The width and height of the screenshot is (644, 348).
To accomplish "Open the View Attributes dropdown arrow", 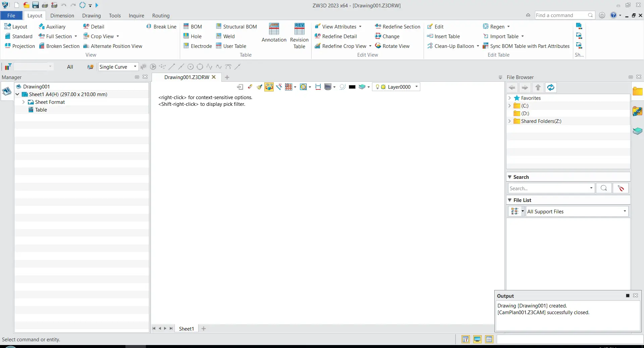I will (360, 26).
